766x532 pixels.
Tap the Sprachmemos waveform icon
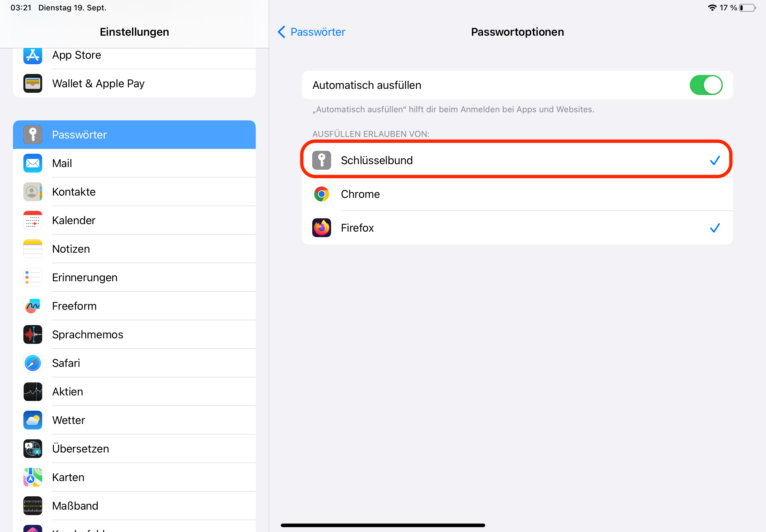tap(33, 334)
